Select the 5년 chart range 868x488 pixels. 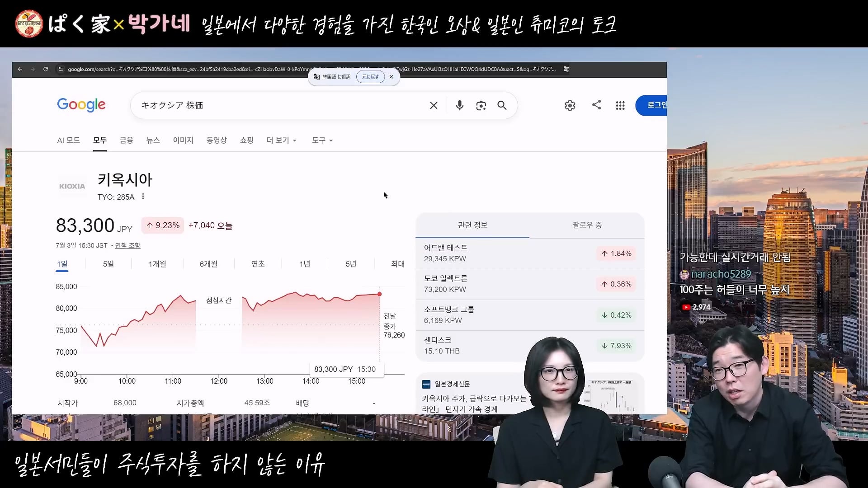351,264
